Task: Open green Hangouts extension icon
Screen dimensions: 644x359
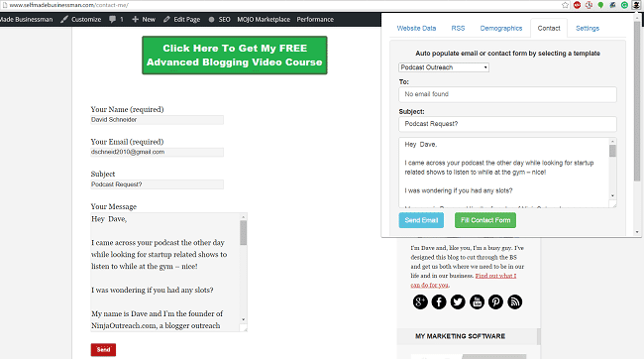Action: tap(600, 5)
